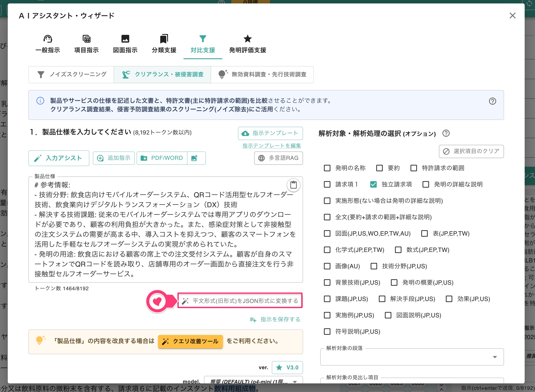This screenshot has height=392, width=535.
Task: Click the 解析対象の見出し項目 field
Action: click(x=412, y=381)
